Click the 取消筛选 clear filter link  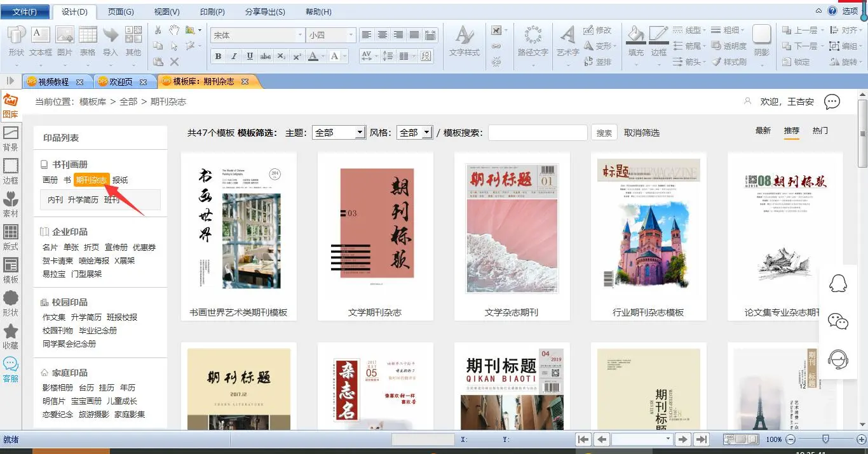coord(642,133)
